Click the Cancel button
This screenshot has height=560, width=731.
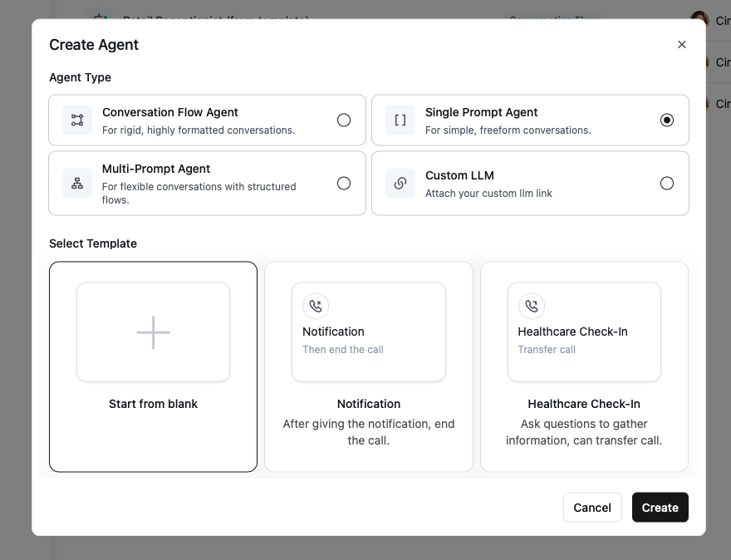click(592, 507)
